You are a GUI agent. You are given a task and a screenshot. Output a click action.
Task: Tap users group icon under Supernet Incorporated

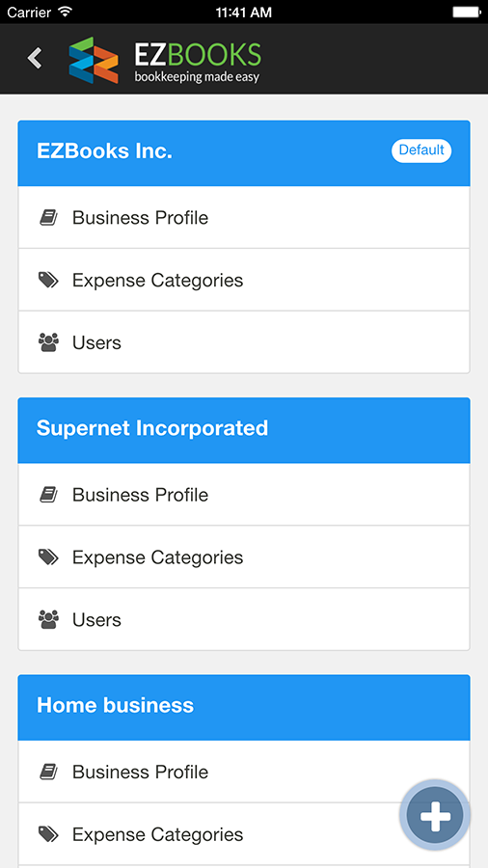48,619
